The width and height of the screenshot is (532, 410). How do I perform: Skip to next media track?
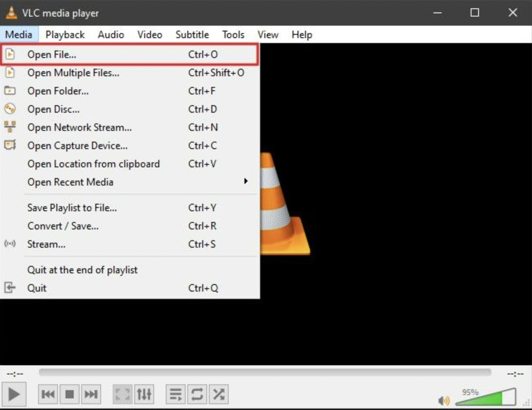point(91,394)
